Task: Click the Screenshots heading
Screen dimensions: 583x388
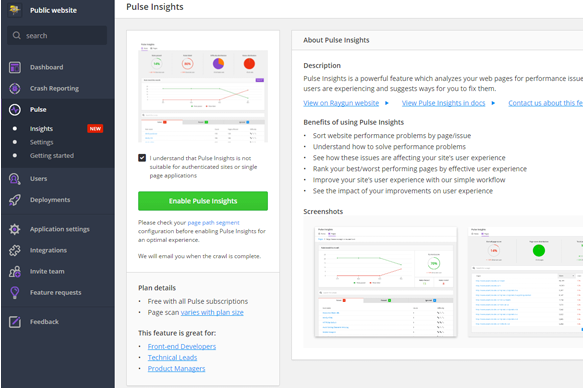Action: tap(323, 211)
